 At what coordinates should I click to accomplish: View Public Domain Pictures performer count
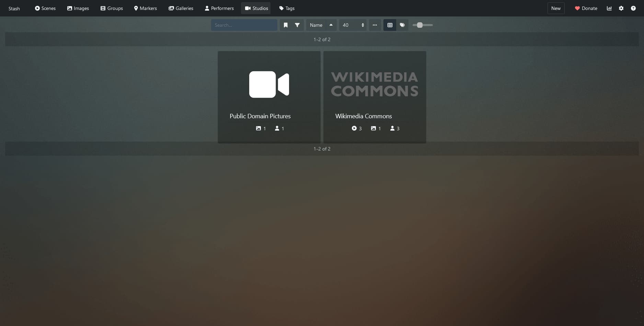click(x=279, y=129)
